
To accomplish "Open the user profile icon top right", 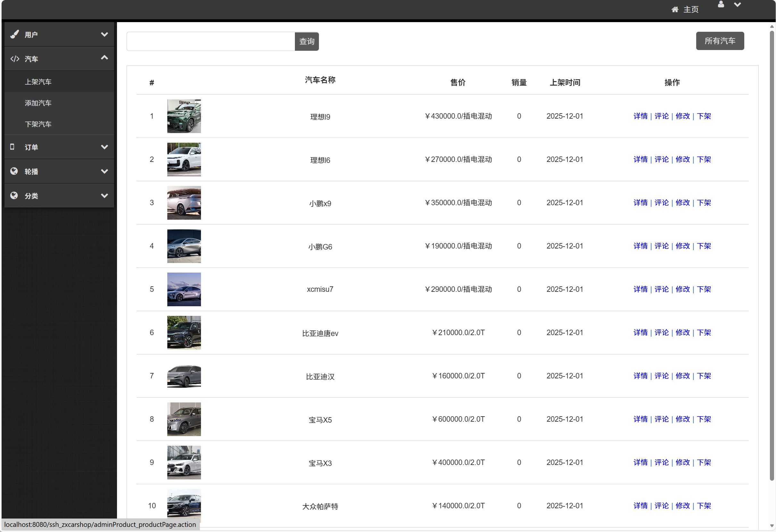I will [721, 5].
